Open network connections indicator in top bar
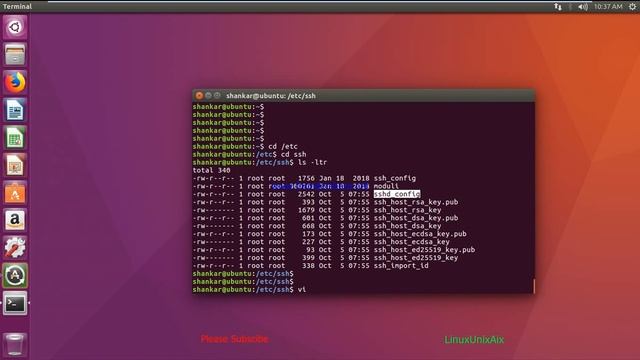Viewport: 640px width, 360px height. [x=558, y=7]
